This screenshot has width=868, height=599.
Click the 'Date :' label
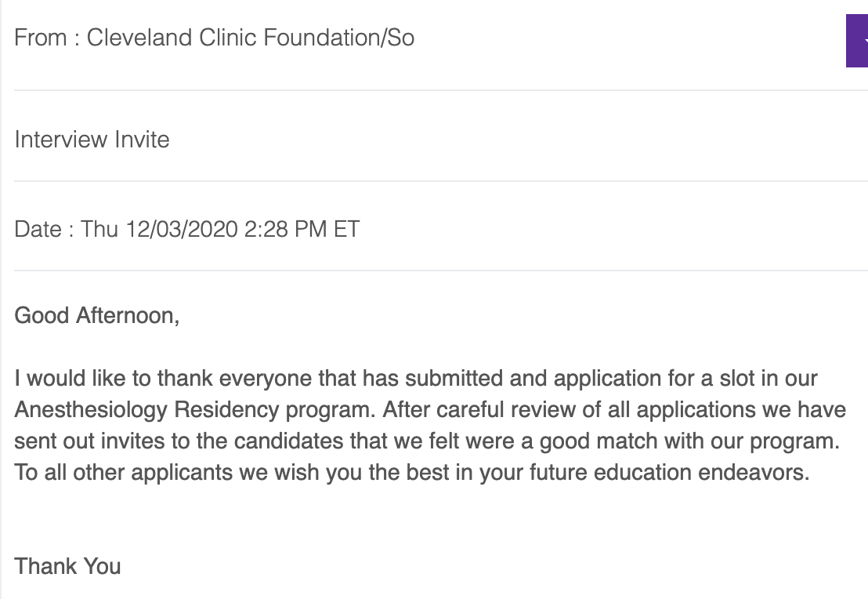(x=44, y=229)
